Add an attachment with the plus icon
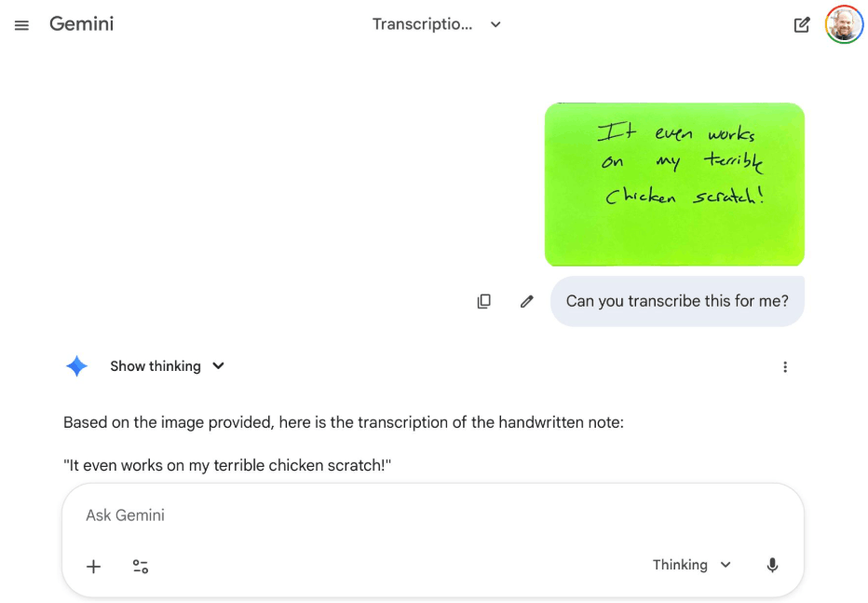The image size is (868, 603). tap(93, 566)
